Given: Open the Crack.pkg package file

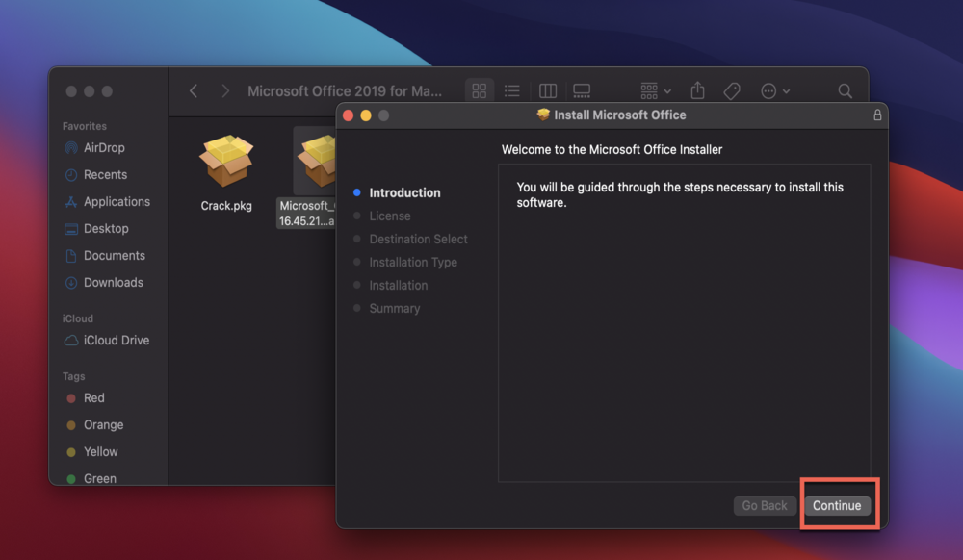Looking at the screenshot, I should (x=226, y=162).
